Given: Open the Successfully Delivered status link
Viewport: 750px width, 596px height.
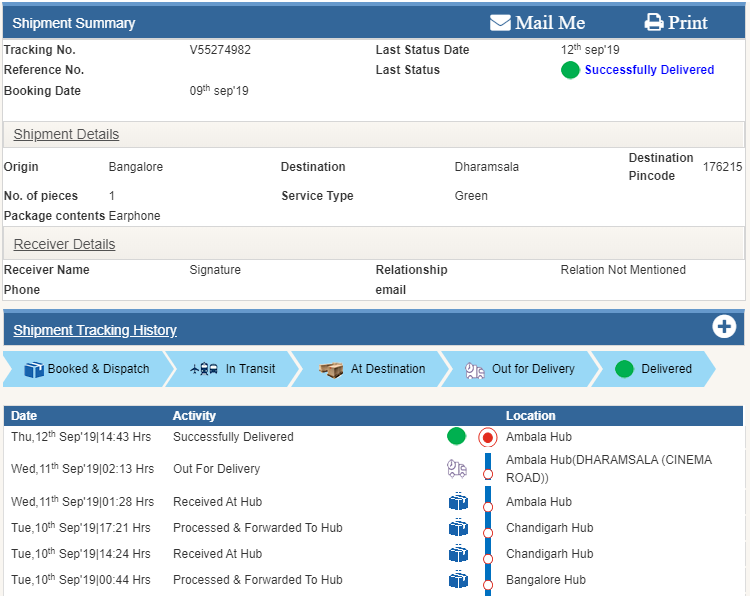Looking at the screenshot, I should tap(649, 70).
